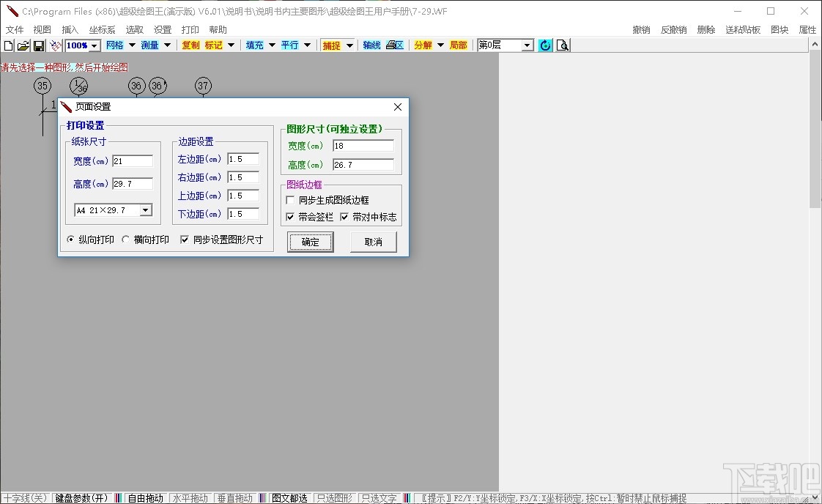Open the 第0层 layer dropdown
This screenshot has width=822, height=504.
[527, 45]
